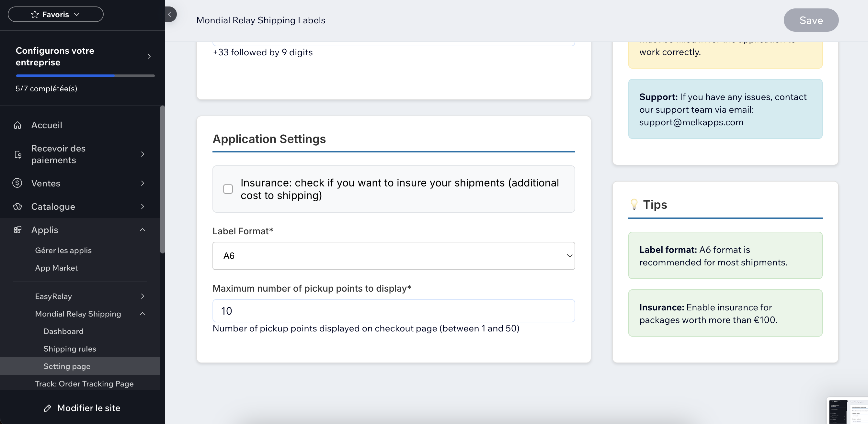Click the lightbulb icon in the Tips panel

635,205
